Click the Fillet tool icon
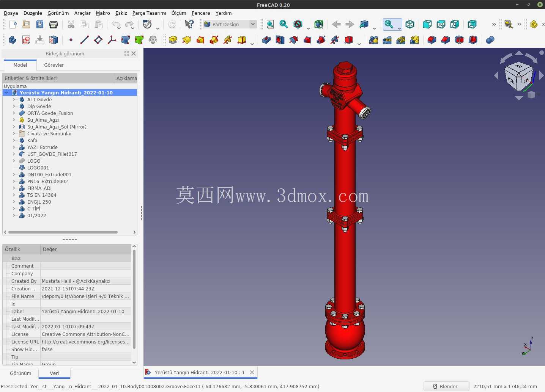This screenshot has width=545, height=392. [432, 40]
